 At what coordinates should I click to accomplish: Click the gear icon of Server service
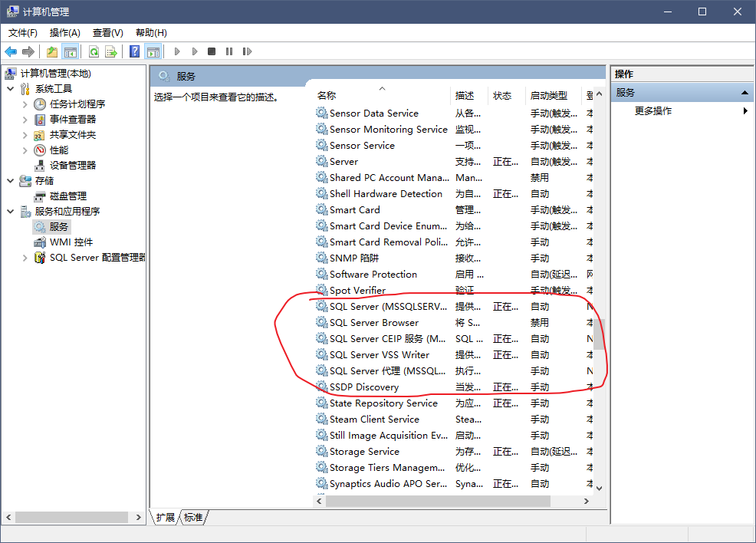coord(321,161)
